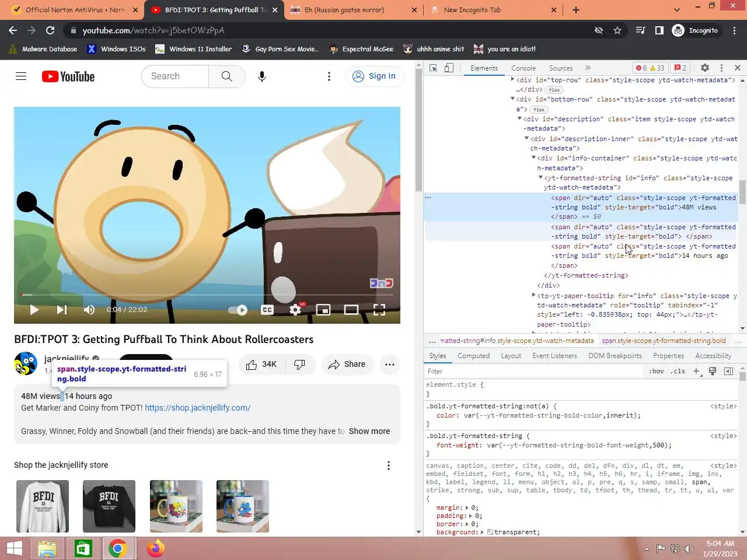
Task: Activate DevTools inspect element picker
Action: pyautogui.click(x=433, y=68)
